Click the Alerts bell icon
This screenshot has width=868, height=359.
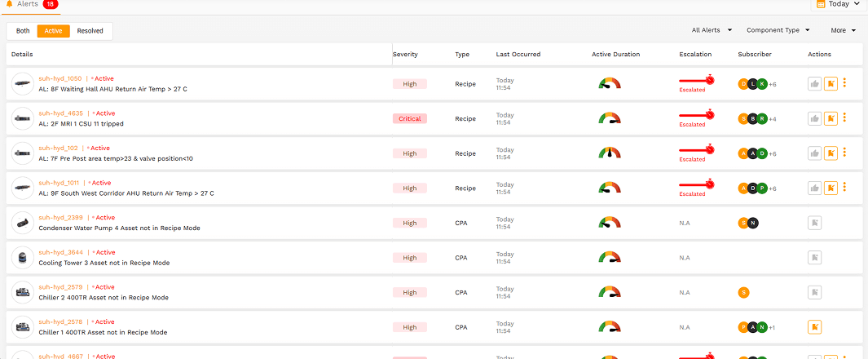tap(9, 4)
